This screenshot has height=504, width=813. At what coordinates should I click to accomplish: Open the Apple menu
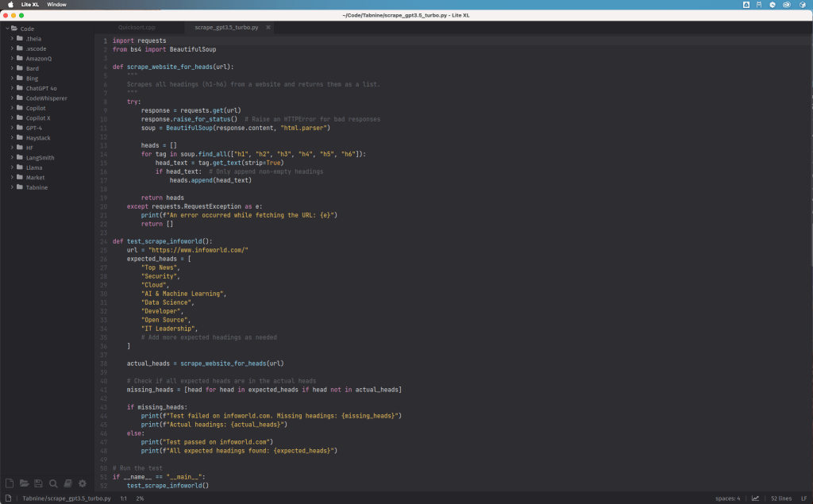click(10, 4)
